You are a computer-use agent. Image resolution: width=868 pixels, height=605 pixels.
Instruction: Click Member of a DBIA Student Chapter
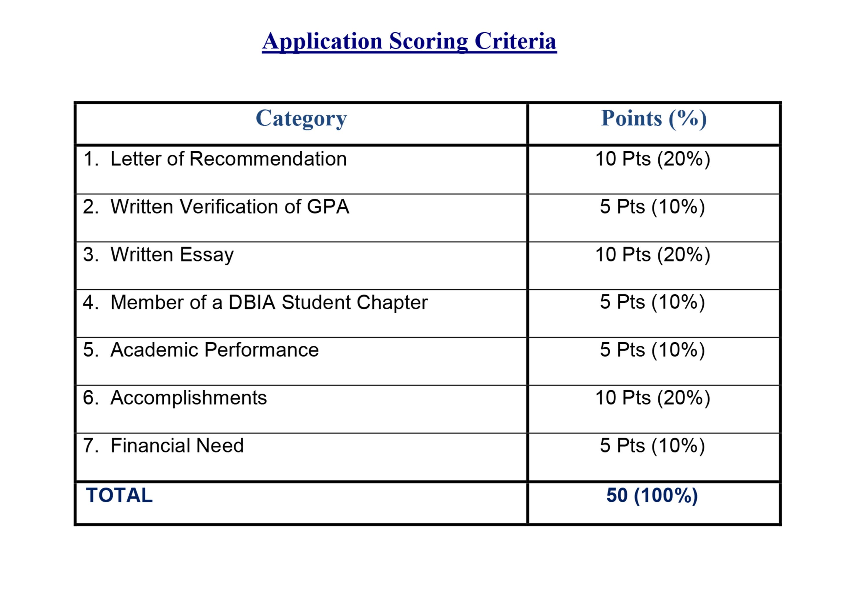point(269,303)
